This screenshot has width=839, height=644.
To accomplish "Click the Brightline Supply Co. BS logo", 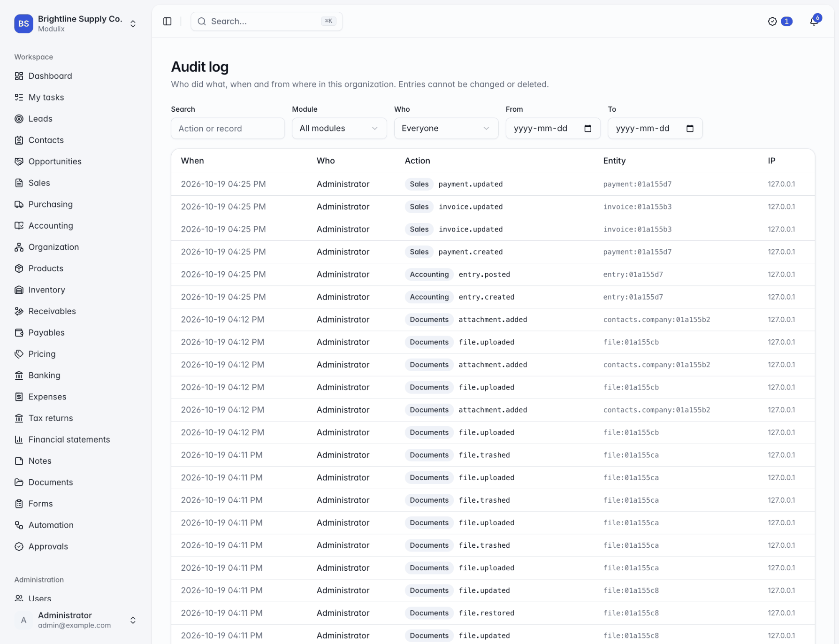I will [x=23, y=23].
